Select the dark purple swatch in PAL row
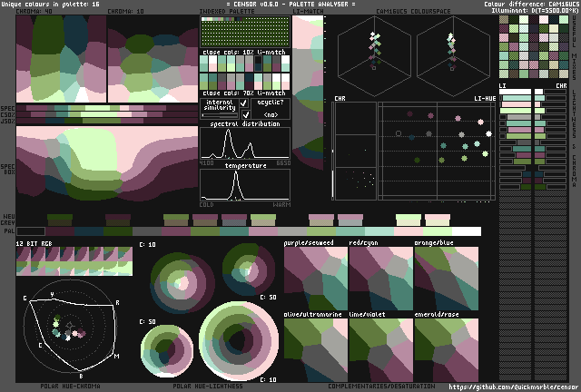 click(60, 231)
